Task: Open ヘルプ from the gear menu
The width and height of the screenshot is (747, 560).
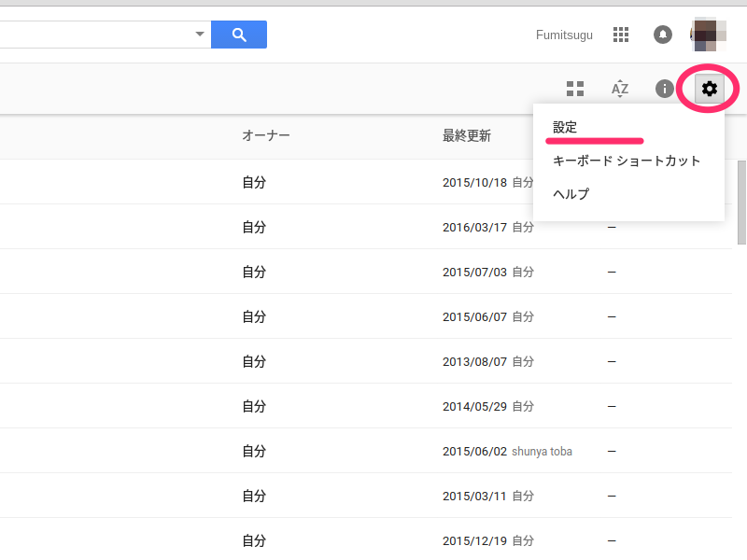Action: tap(571, 194)
